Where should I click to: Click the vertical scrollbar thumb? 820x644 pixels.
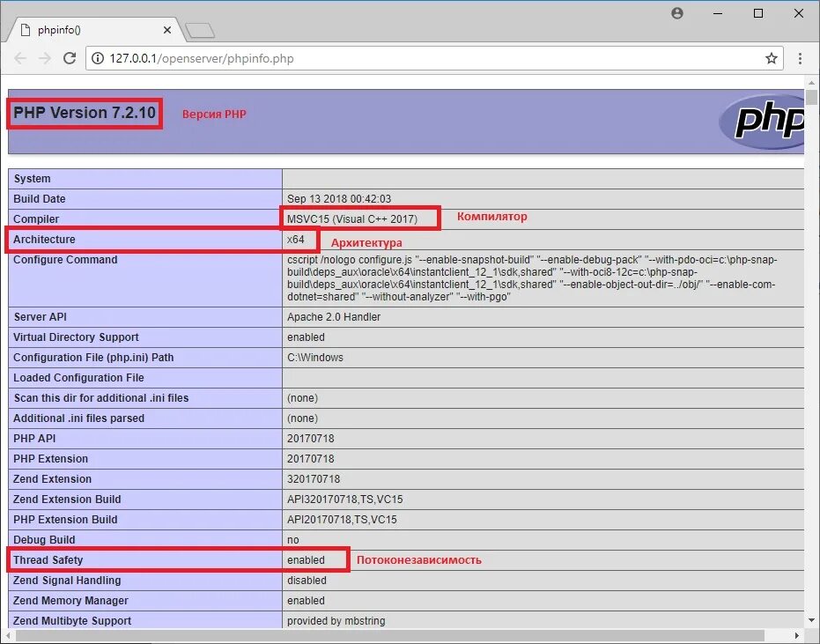pyautogui.click(x=811, y=97)
